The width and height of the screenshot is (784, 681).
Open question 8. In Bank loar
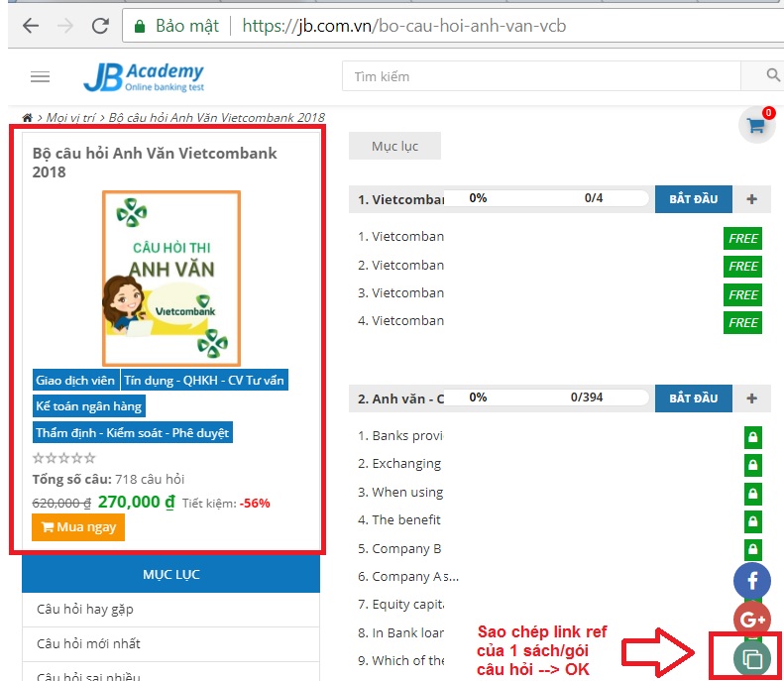[x=400, y=633]
